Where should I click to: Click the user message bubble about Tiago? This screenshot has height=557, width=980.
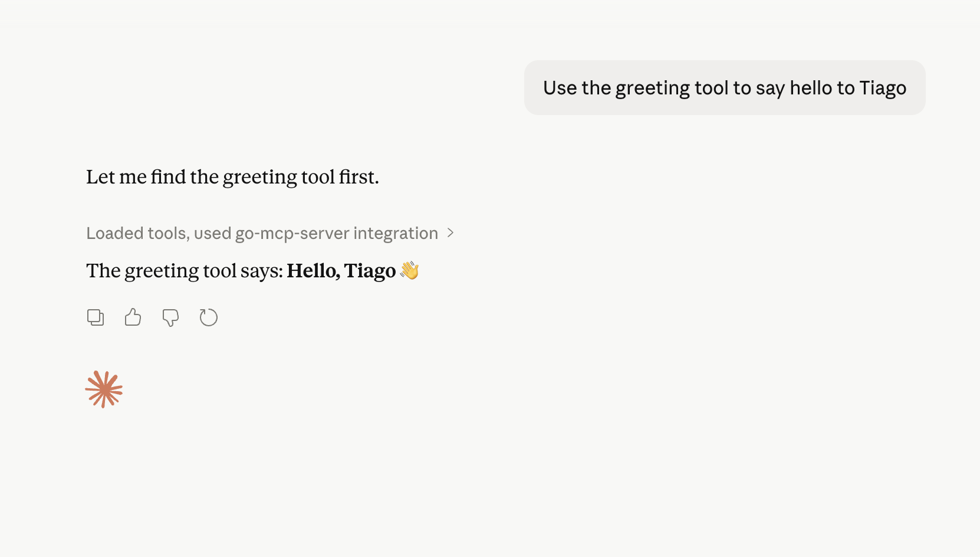[724, 87]
